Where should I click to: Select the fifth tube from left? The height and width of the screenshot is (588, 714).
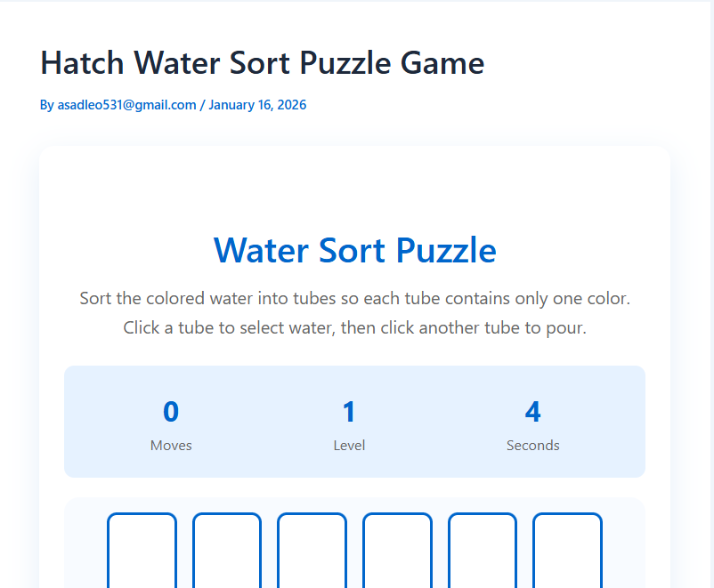tap(483, 550)
